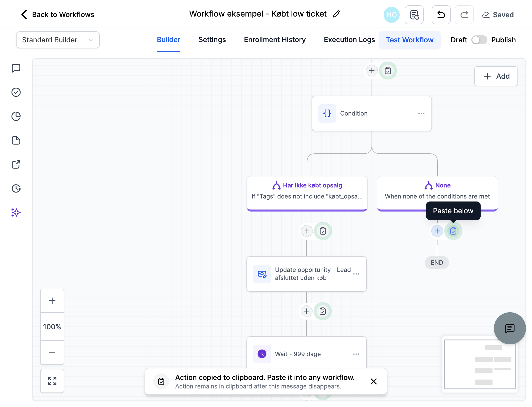View Enrollment History tab

[275, 40]
